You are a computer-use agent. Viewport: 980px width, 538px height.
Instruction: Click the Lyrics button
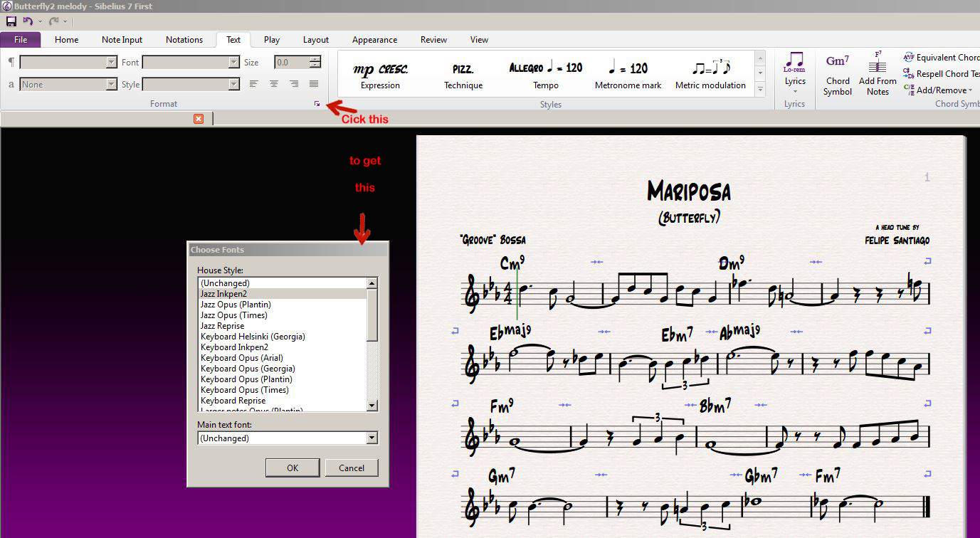coord(795,73)
